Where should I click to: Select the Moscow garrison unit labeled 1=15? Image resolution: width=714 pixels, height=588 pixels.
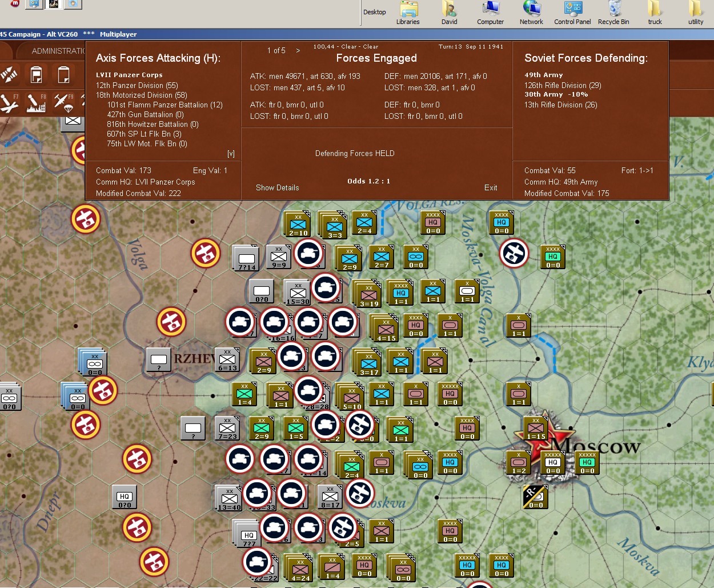535,428
